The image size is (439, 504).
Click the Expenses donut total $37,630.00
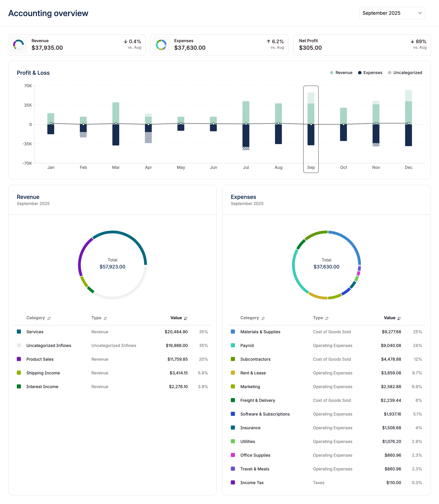pos(326,267)
